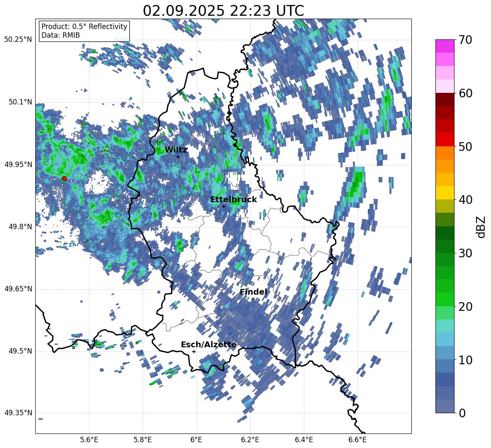491x448 pixels.
Task: Click the 49.35°N latitude label
Action: point(18,413)
